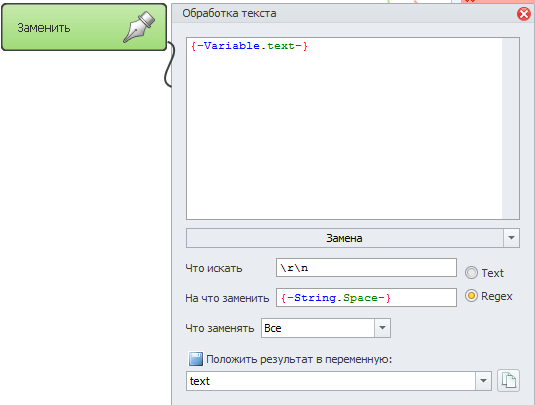
Task: Click the copy variable icon beside text field
Action: (x=508, y=380)
